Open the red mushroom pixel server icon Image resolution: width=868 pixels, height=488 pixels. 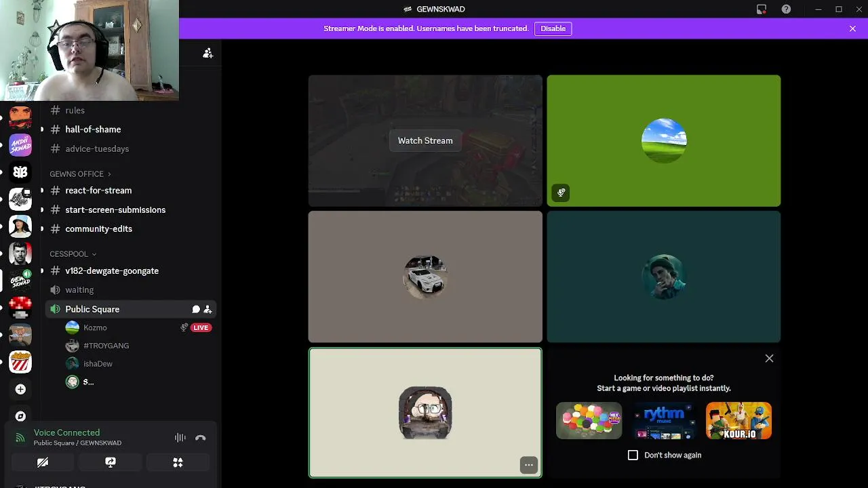coord(20,308)
